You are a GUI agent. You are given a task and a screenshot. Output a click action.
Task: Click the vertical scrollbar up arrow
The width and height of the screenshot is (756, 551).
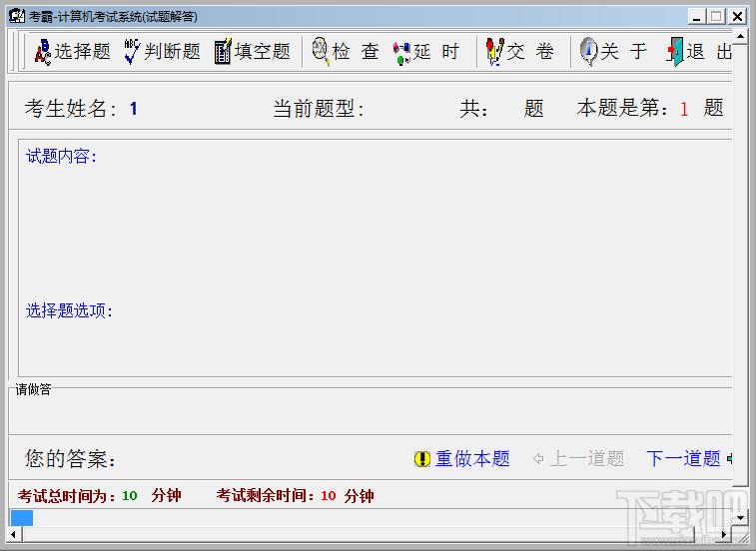[x=740, y=36]
